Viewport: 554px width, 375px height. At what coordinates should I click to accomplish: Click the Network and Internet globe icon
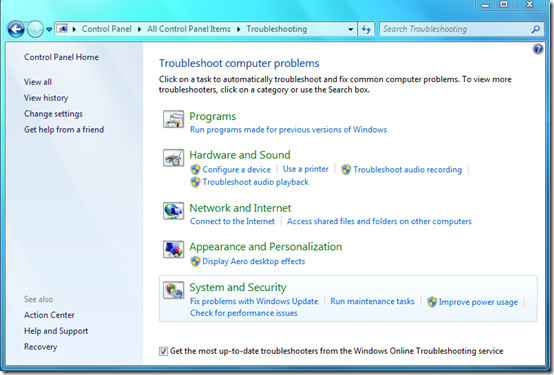(173, 211)
